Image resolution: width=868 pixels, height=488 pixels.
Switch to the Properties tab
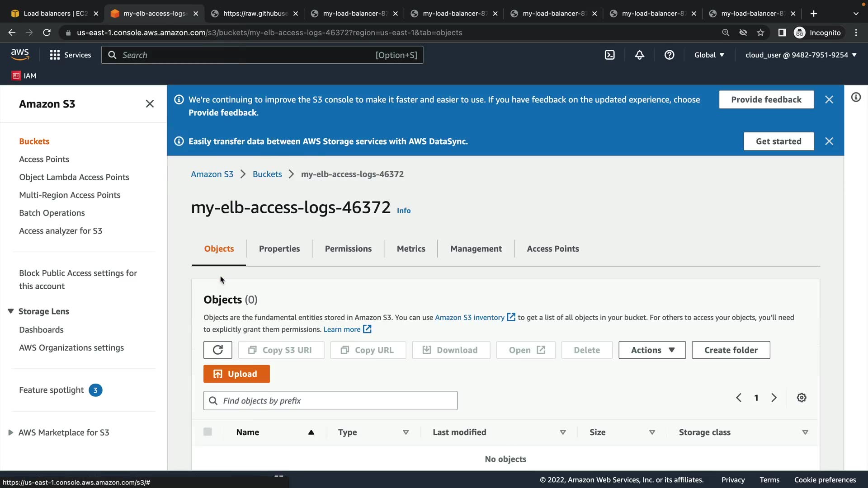point(279,249)
